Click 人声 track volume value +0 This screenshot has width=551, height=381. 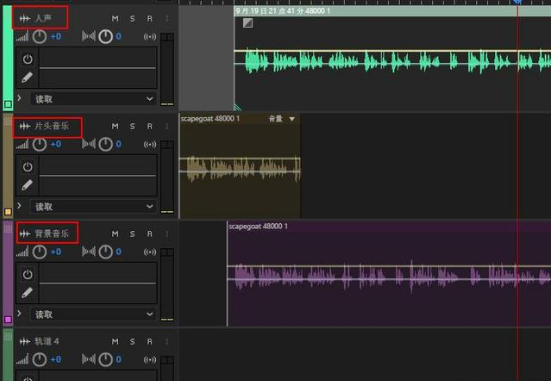(x=56, y=37)
